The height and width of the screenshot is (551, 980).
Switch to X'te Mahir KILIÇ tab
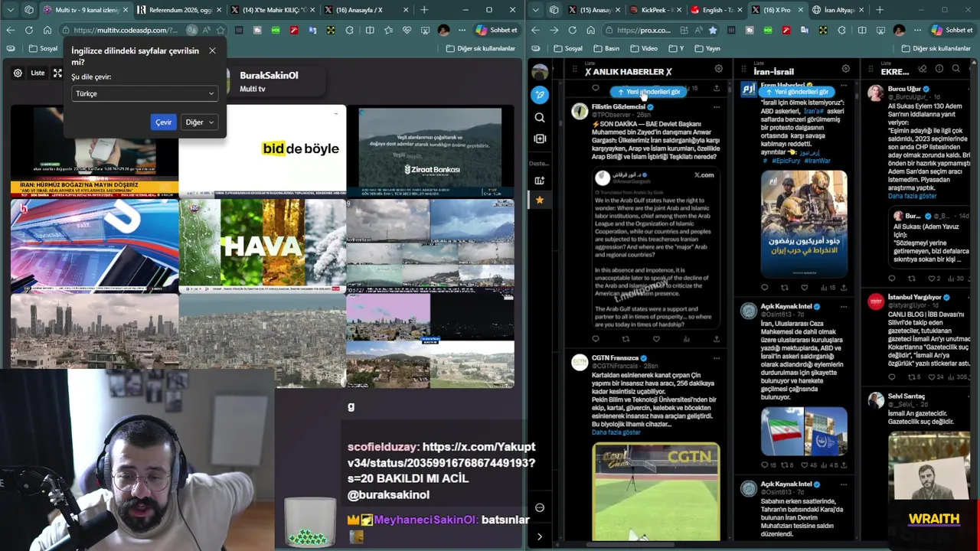(273, 10)
